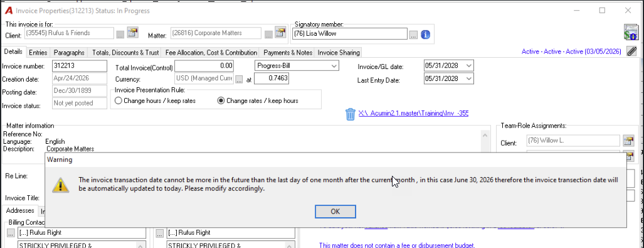Click the trash can icon beside file link

click(x=350, y=114)
